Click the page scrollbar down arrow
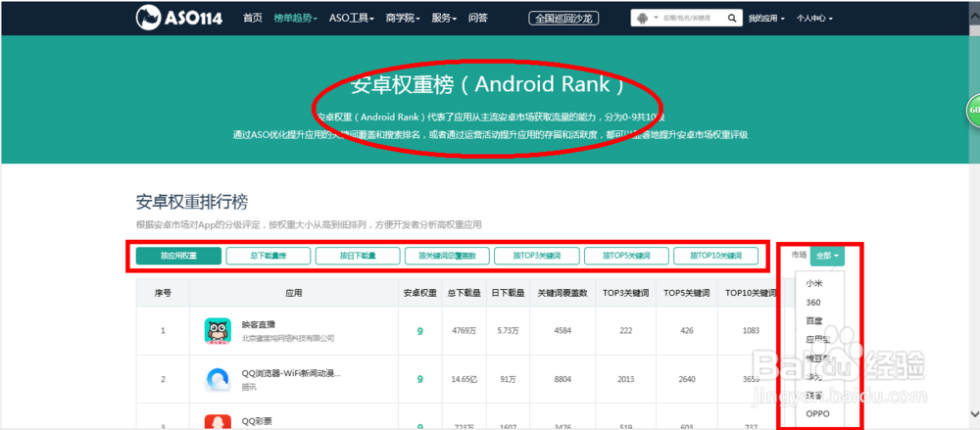 pos(974,413)
